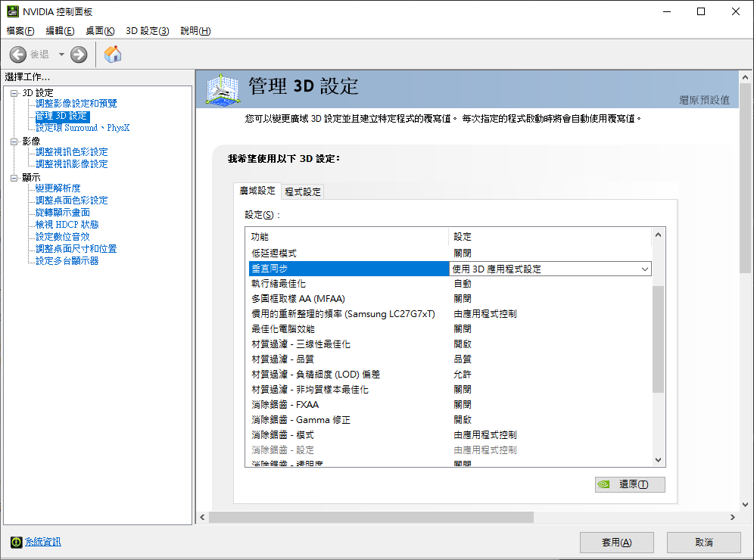Image resolution: width=754 pixels, height=560 pixels.
Task: Open 設定數位音效 page
Action: pyautogui.click(x=63, y=237)
